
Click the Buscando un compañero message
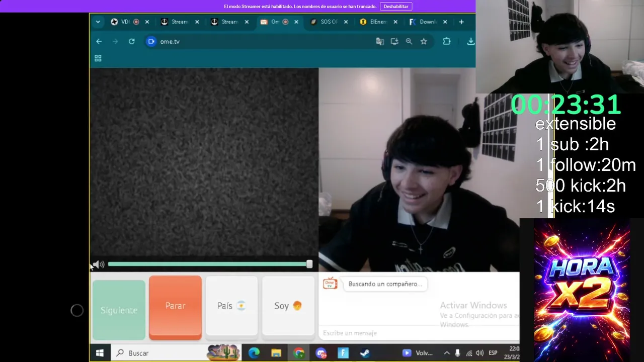point(385,284)
